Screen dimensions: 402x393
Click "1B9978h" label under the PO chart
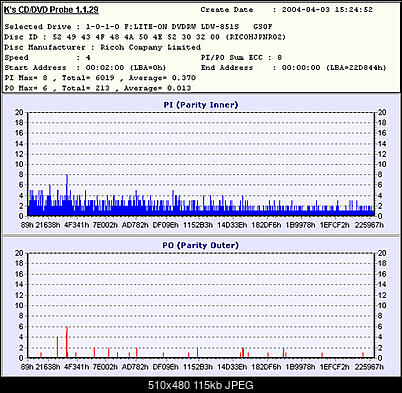pos(300,367)
